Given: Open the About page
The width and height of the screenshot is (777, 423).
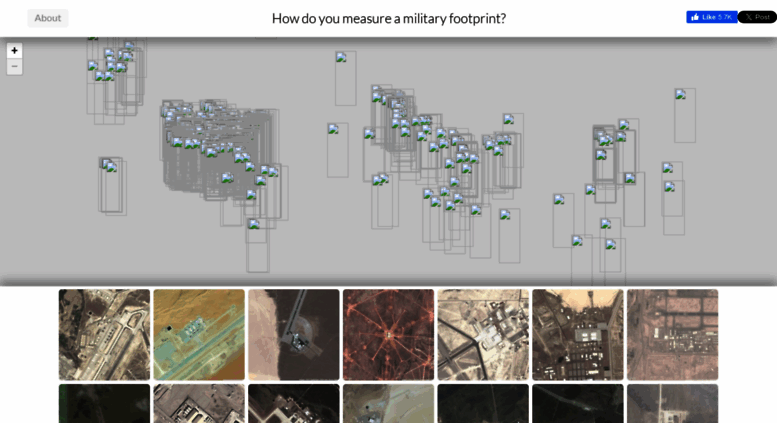Looking at the screenshot, I should pyautogui.click(x=48, y=18).
